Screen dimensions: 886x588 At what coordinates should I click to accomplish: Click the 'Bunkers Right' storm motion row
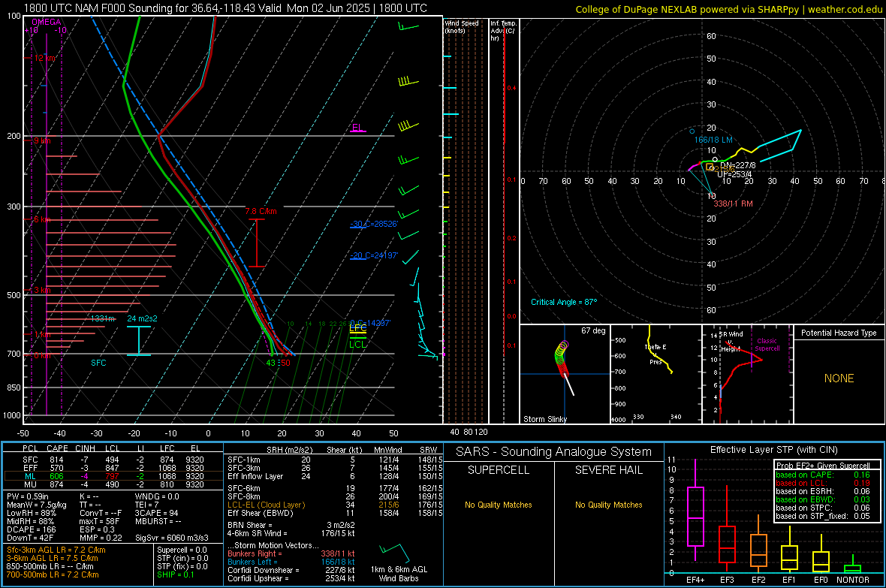tap(291, 553)
